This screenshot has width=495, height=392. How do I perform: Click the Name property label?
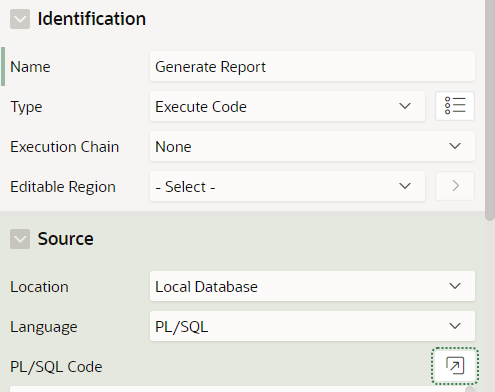(x=30, y=67)
